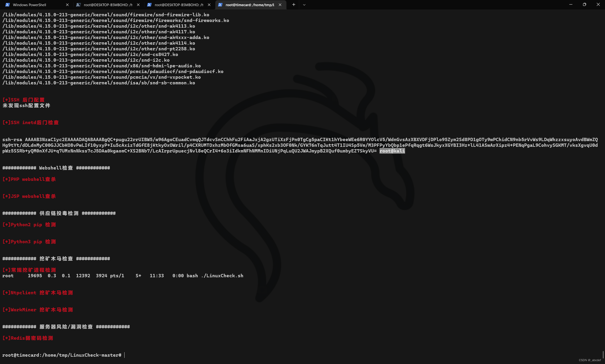The image size is (605, 364).
Task: Close the active root@timecard tab
Action: click(280, 5)
